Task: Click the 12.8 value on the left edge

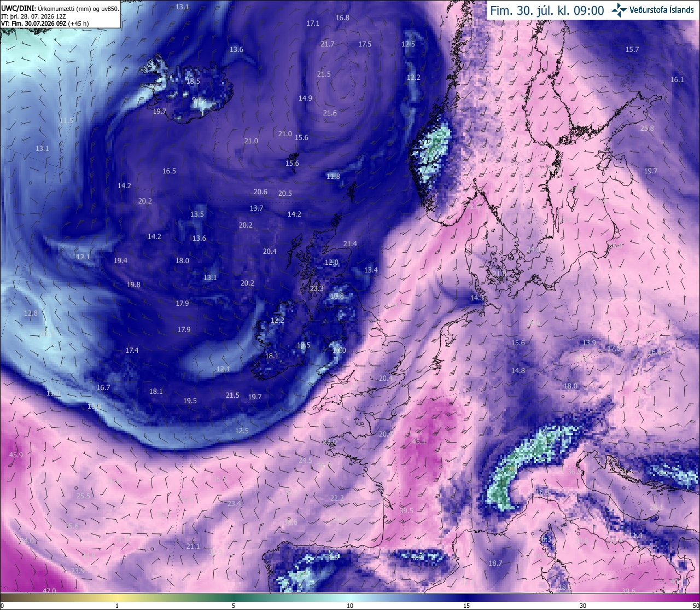Action: pyautogui.click(x=31, y=313)
